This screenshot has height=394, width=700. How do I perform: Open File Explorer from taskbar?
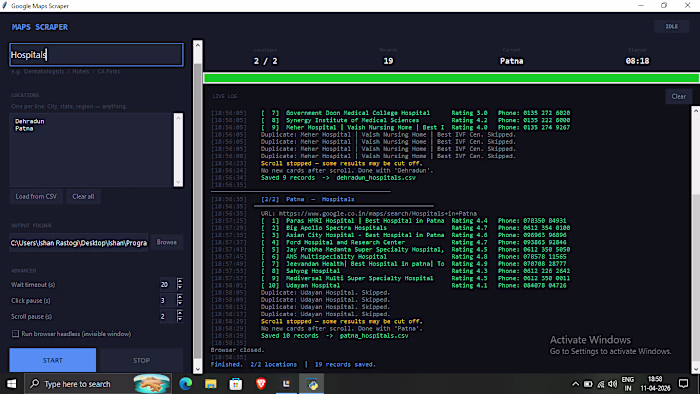pyautogui.click(x=211, y=384)
